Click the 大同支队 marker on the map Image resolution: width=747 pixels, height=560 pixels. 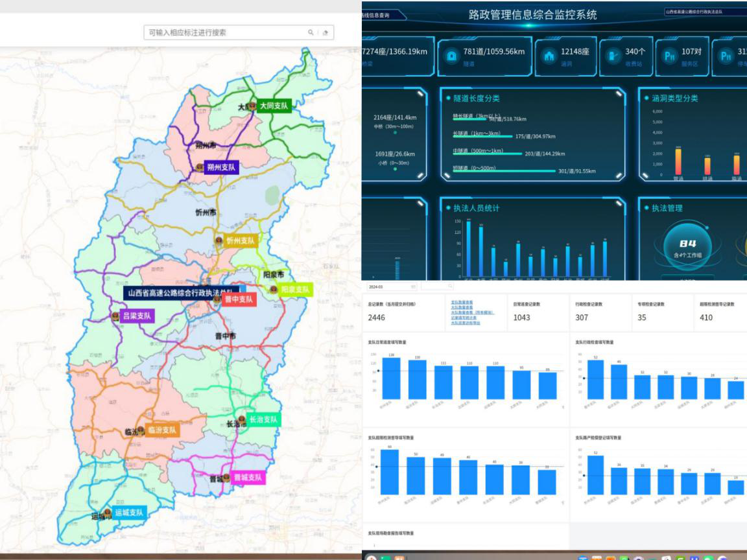[252, 106]
